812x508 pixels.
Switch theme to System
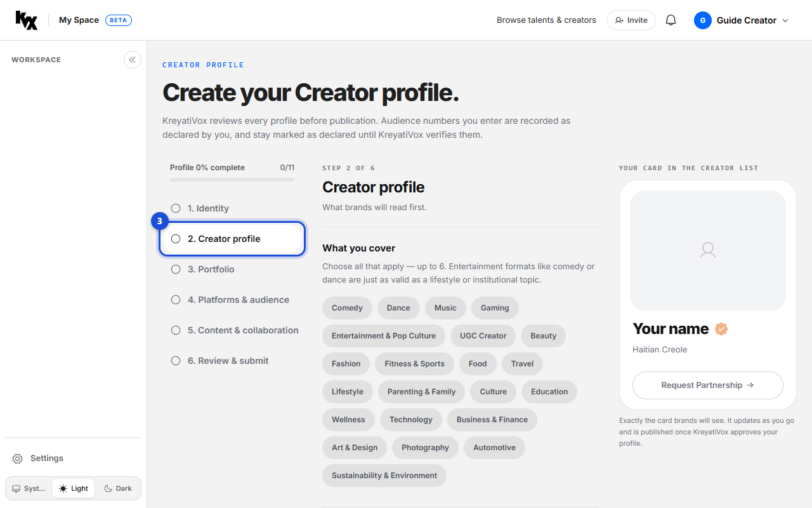[29, 488]
